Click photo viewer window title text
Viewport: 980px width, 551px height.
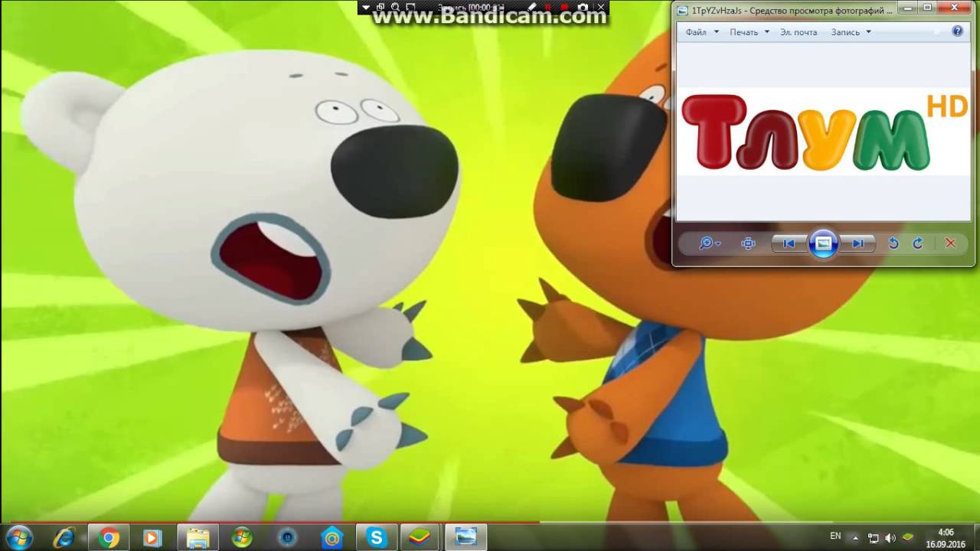pos(792,10)
